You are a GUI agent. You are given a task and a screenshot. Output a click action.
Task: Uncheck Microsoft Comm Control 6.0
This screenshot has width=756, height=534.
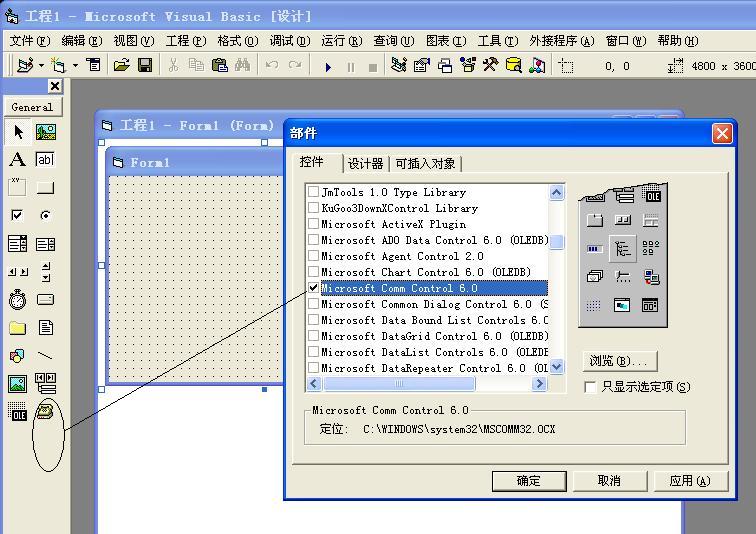click(x=314, y=288)
